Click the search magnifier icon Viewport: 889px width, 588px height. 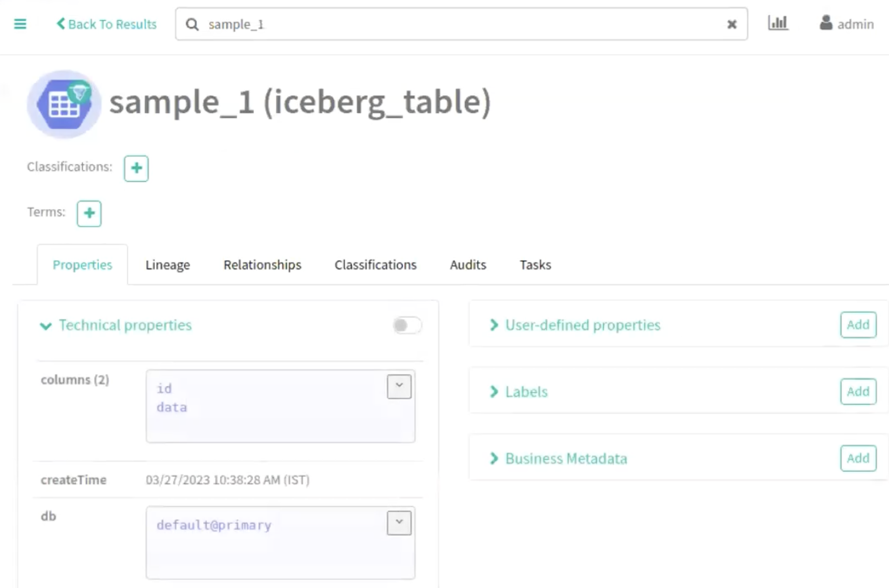coord(192,24)
